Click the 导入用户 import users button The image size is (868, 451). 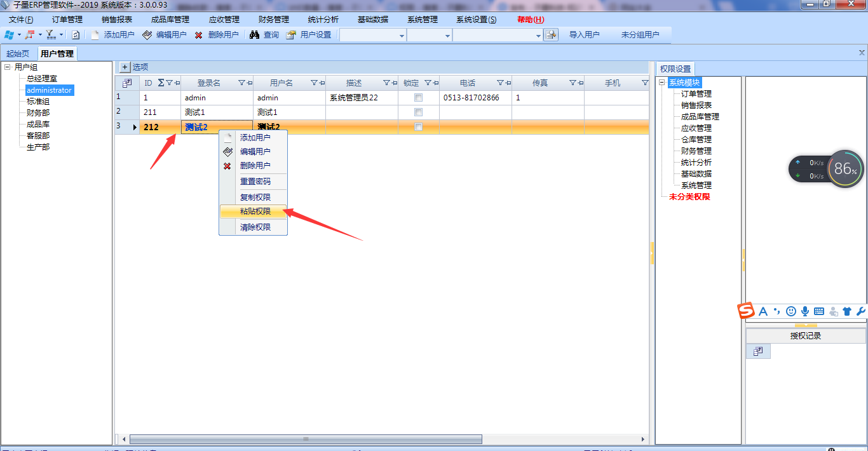(584, 35)
